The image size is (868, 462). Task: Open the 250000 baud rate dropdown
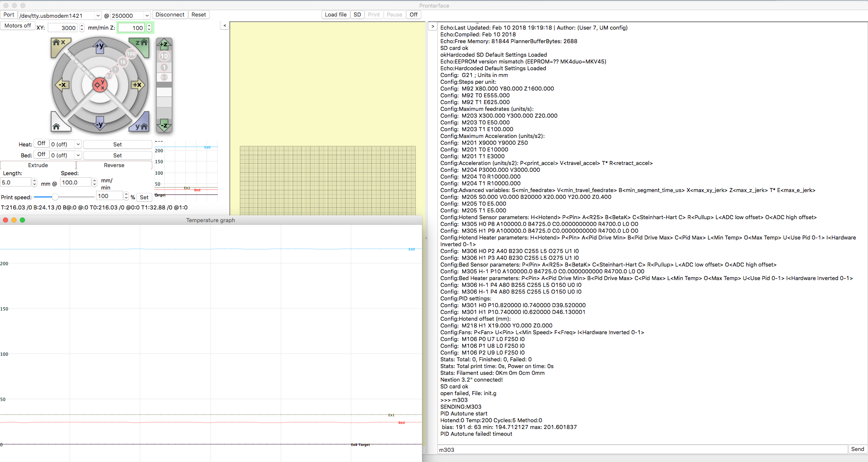pyautogui.click(x=146, y=15)
